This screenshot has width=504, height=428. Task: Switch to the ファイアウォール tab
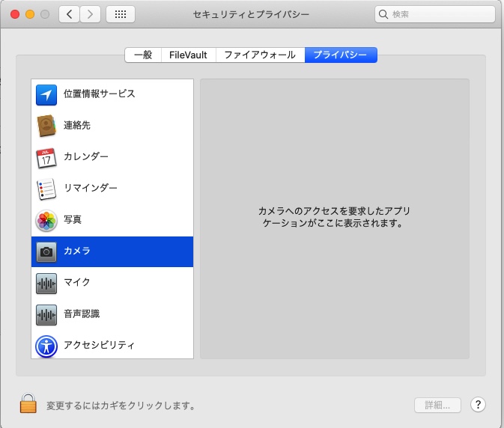[261, 55]
